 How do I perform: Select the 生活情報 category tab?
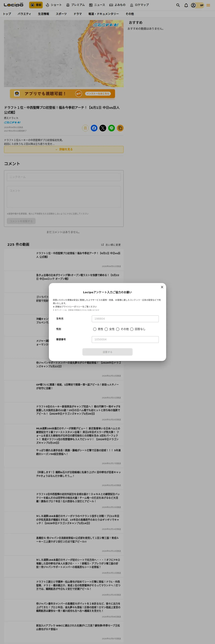(x=44, y=14)
